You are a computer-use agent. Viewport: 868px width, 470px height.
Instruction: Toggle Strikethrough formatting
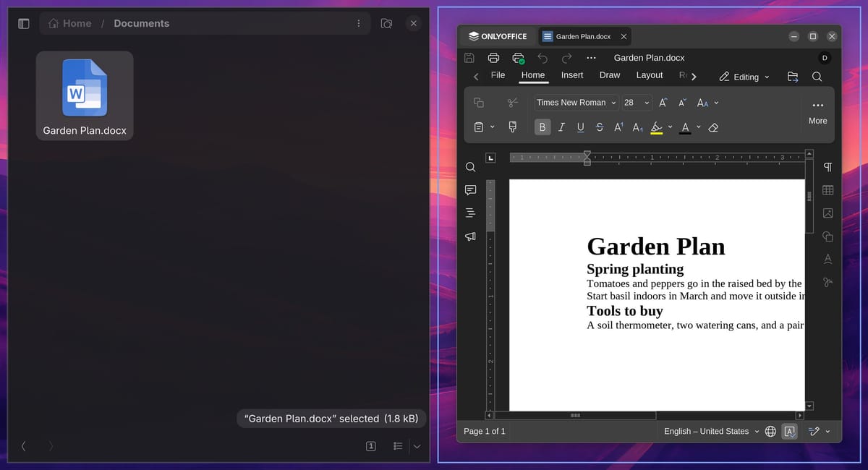(x=599, y=127)
